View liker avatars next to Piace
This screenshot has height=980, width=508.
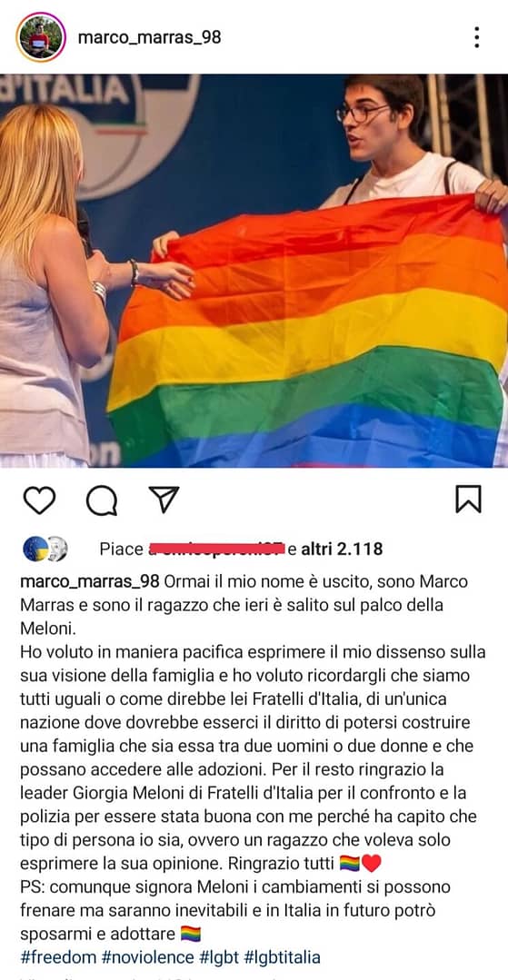pyautogui.click(x=45, y=549)
